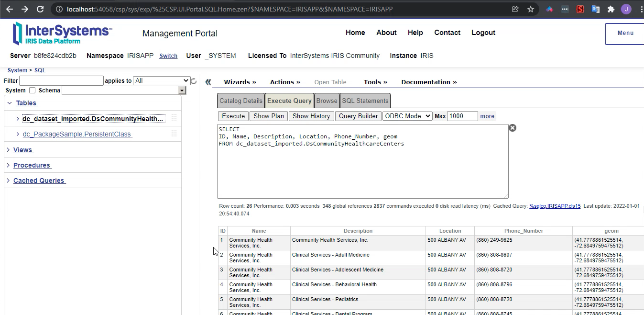Screen dimensions: 644x315
Task: Select dc_dataset_imported.DsCommunityHealth table
Action: [93, 119]
